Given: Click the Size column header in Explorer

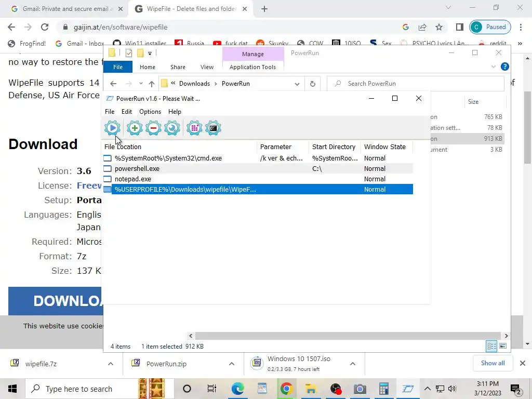Looking at the screenshot, I should click(x=473, y=102).
